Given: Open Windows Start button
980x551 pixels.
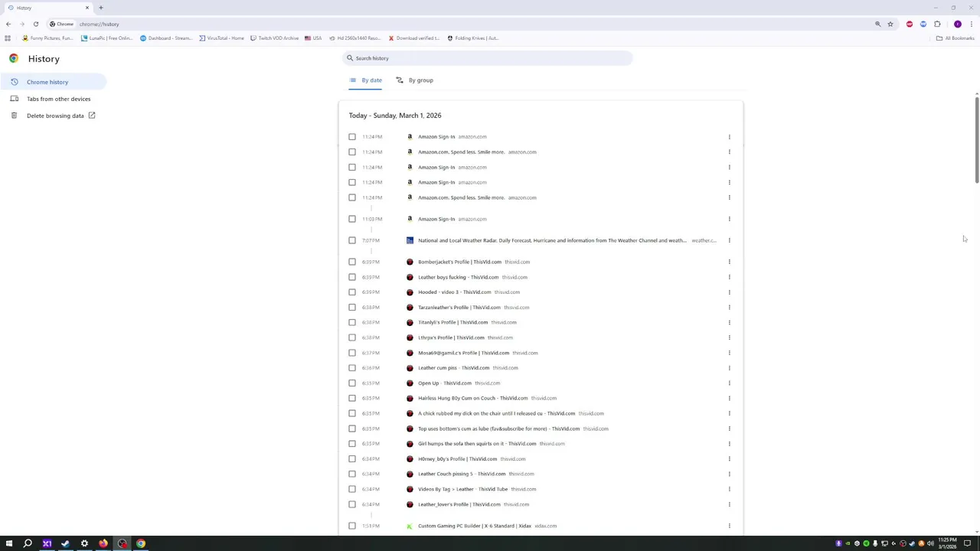Looking at the screenshot, I should 8,543.
